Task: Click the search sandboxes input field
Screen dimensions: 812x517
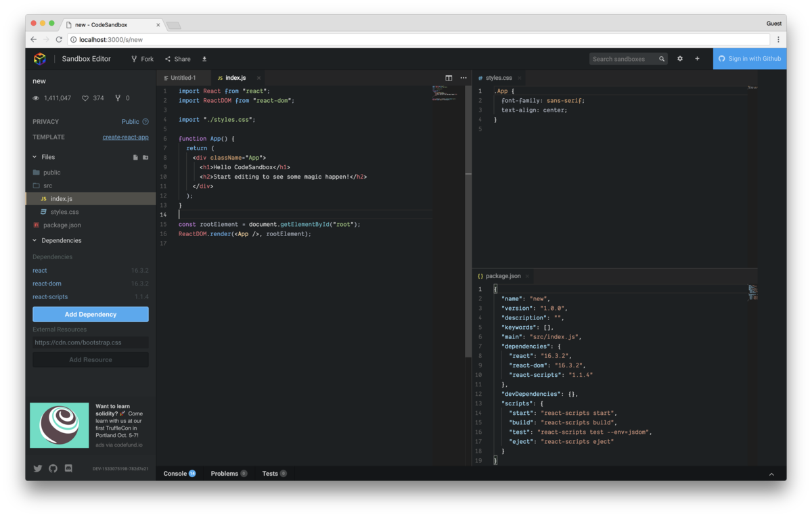Action: [624, 59]
